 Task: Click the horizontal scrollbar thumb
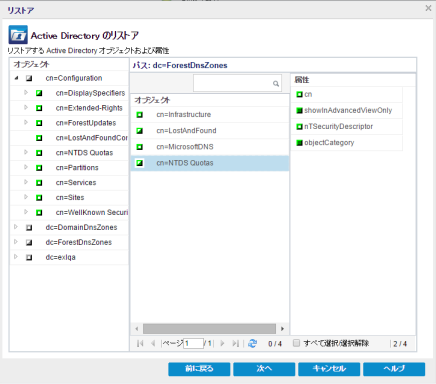209,329
